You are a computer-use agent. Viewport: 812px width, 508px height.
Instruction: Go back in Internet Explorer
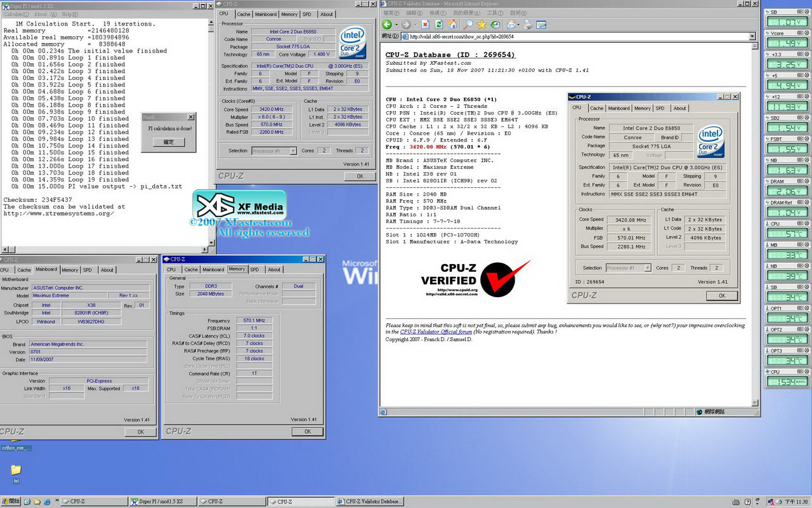point(386,25)
